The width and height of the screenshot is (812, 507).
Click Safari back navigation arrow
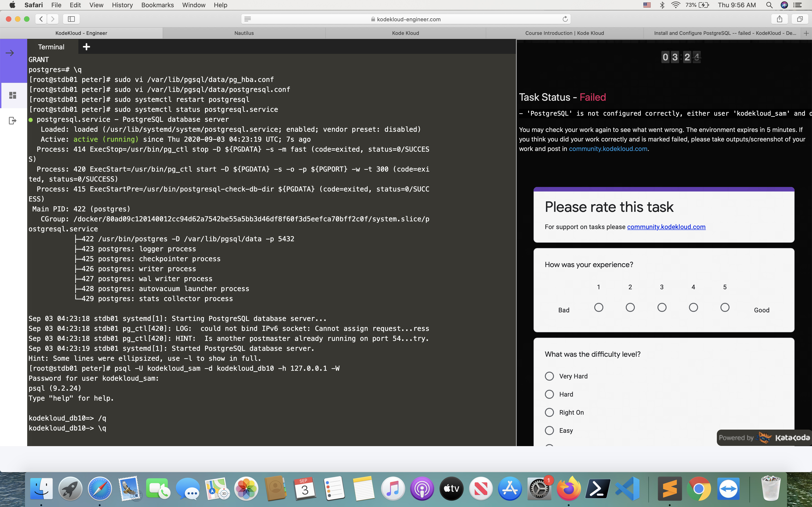[x=41, y=19]
